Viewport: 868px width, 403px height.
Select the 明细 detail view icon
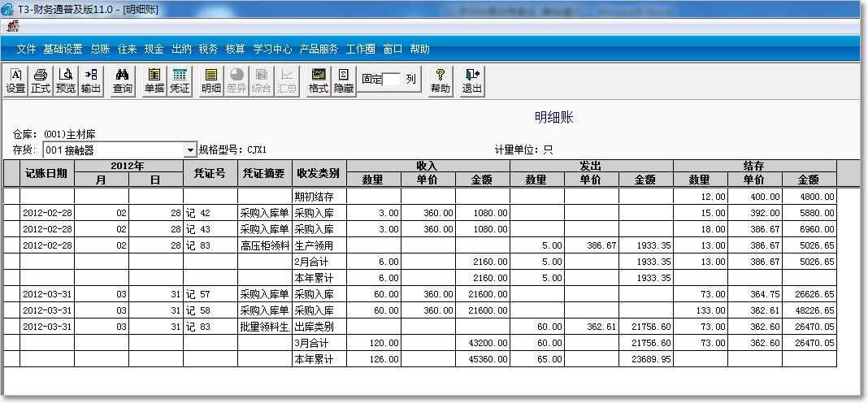[x=211, y=80]
